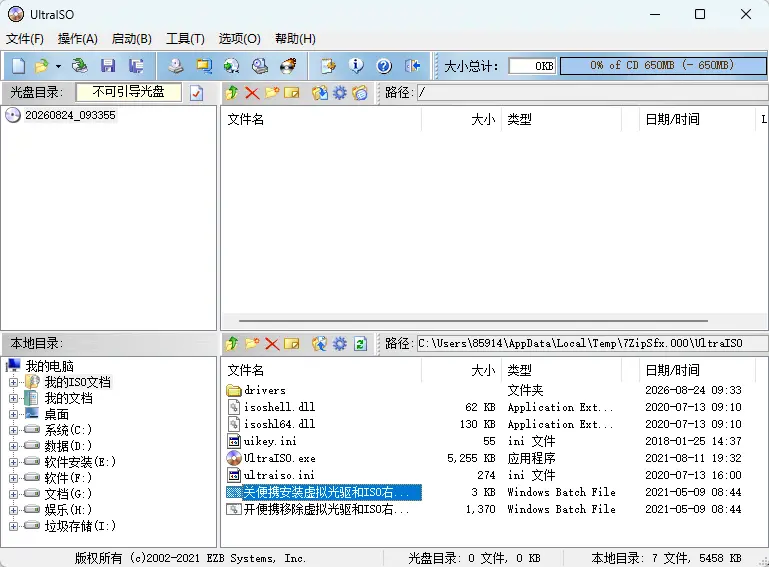Screen dimensions: 769x567
Task: Click the Burn CD/DVD image icon
Action: click(x=288, y=66)
